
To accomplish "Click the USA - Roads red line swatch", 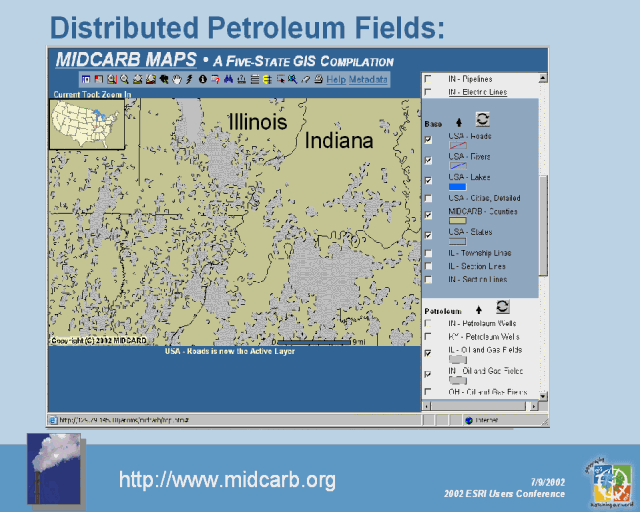I will tap(458, 145).
